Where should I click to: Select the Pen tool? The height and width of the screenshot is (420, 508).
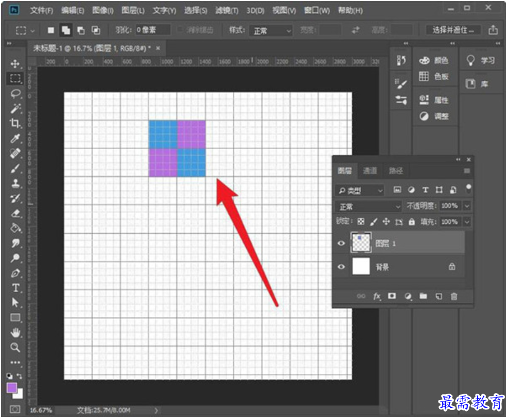15,273
